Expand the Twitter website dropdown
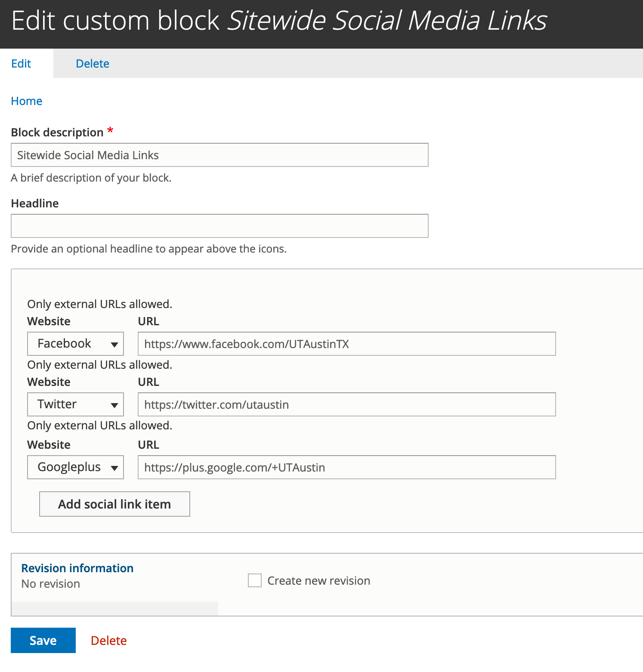Image resolution: width=643 pixels, height=672 pixels. 75,404
